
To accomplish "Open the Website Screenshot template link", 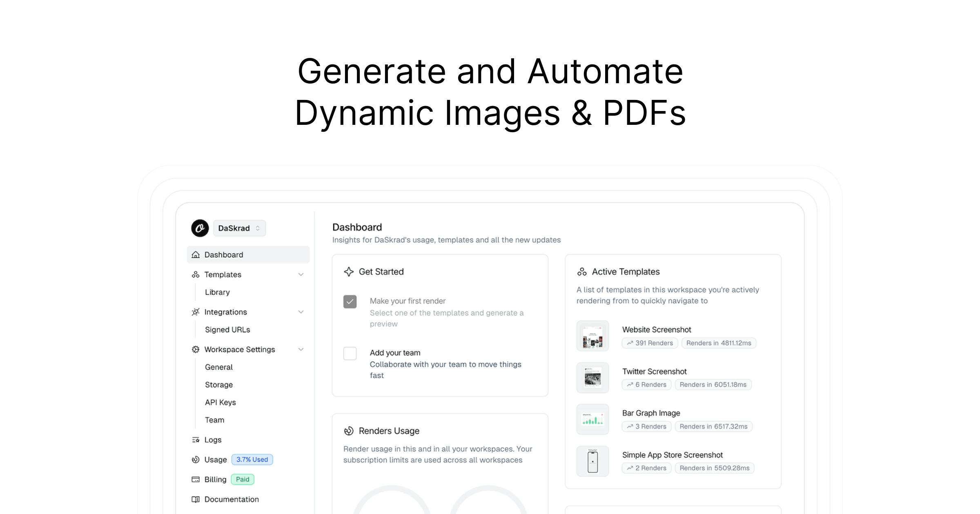I will (x=657, y=330).
